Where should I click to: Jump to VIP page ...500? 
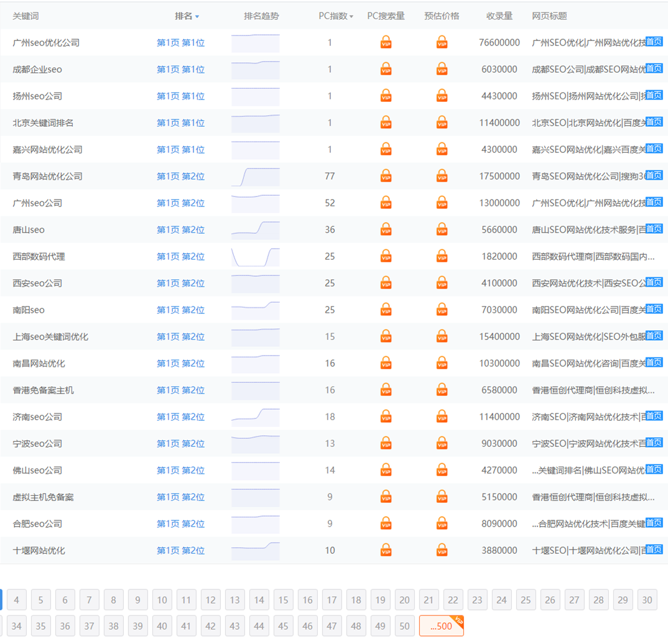pyautogui.click(x=441, y=626)
